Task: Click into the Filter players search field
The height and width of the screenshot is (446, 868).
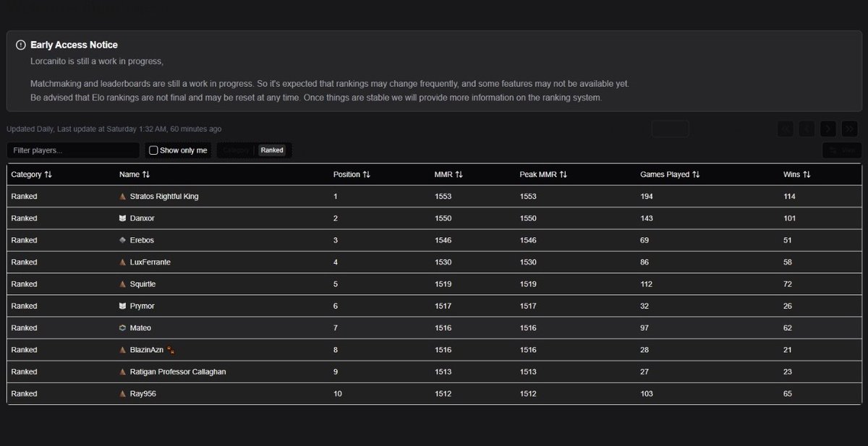Action: click(73, 150)
